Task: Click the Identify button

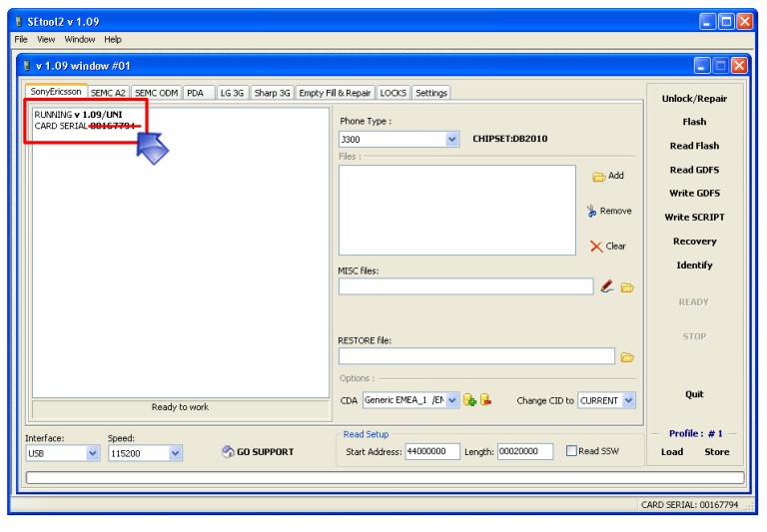Action: pyautogui.click(x=694, y=266)
